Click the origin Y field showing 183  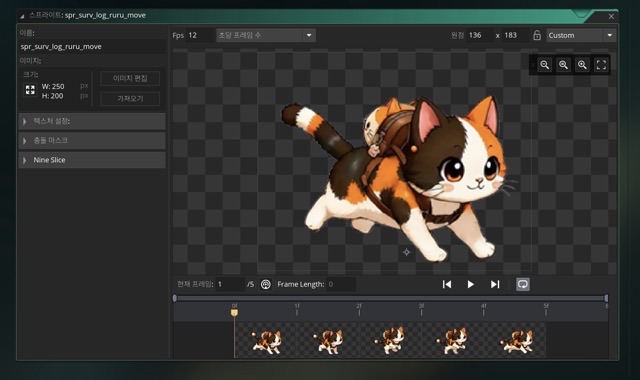516,36
